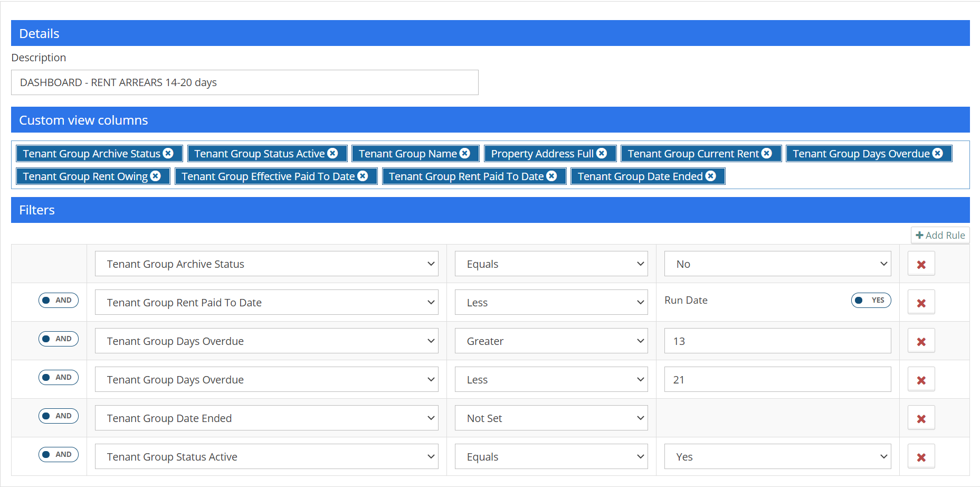980x487 pixels.
Task: Delete the Rent Paid To Date rule
Action: (x=921, y=303)
